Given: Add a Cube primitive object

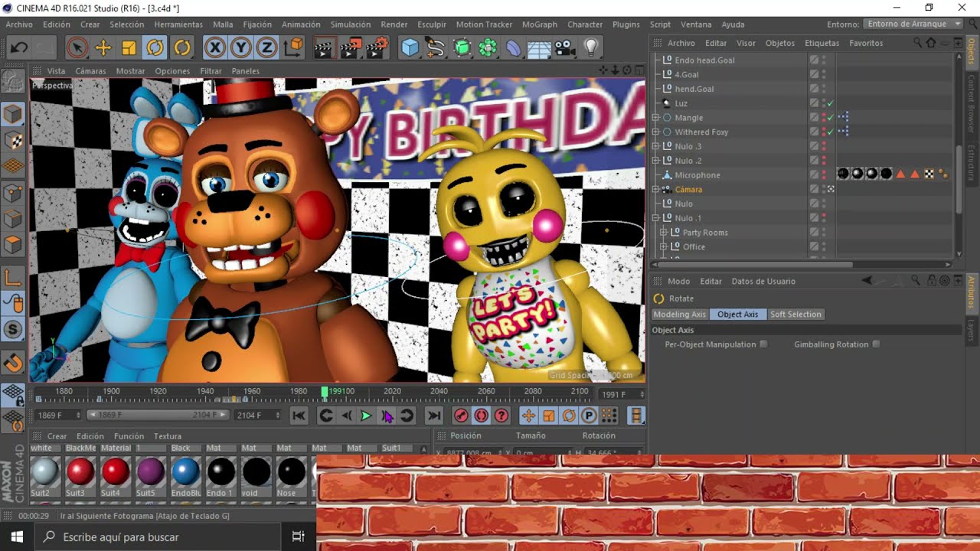Looking at the screenshot, I should [x=410, y=48].
